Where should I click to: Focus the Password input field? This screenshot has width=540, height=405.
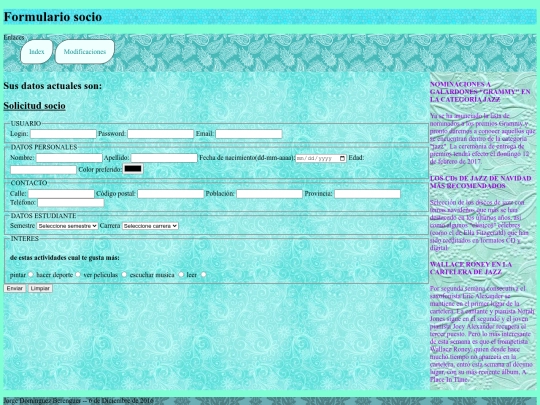coord(160,134)
